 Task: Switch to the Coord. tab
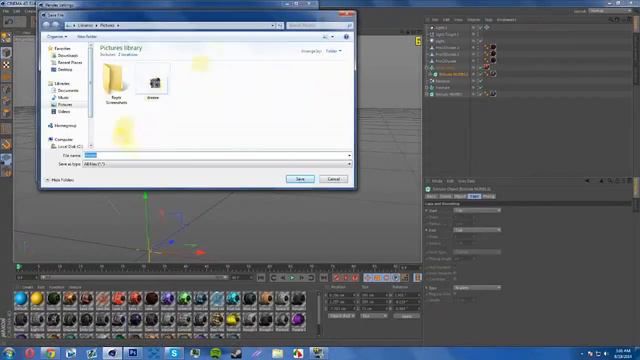click(446, 196)
